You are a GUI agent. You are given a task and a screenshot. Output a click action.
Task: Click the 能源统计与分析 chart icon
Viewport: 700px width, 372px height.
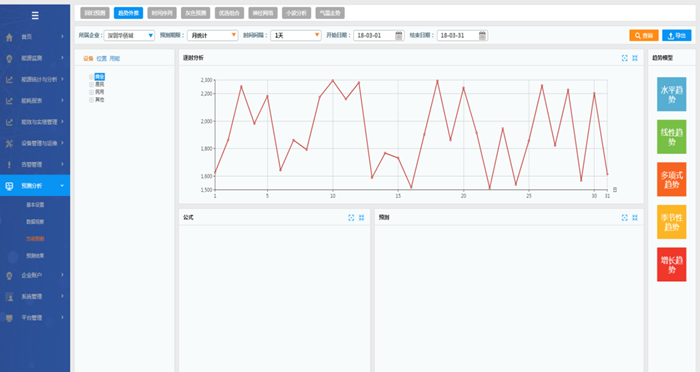click(9, 79)
